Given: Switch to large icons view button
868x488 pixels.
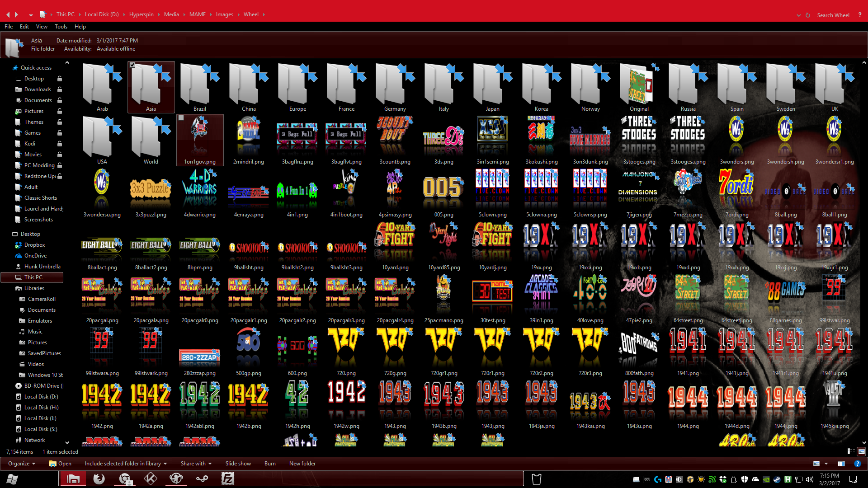Looking at the screenshot, I should (861, 451).
